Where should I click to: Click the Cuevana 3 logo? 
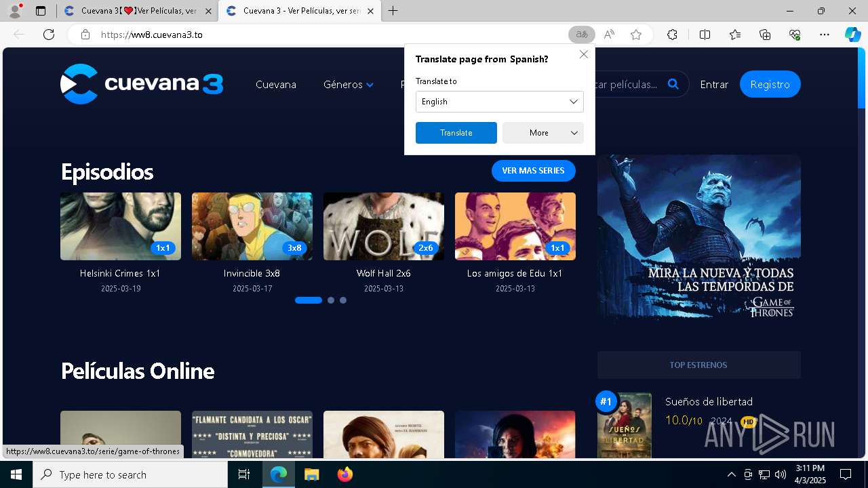(142, 84)
